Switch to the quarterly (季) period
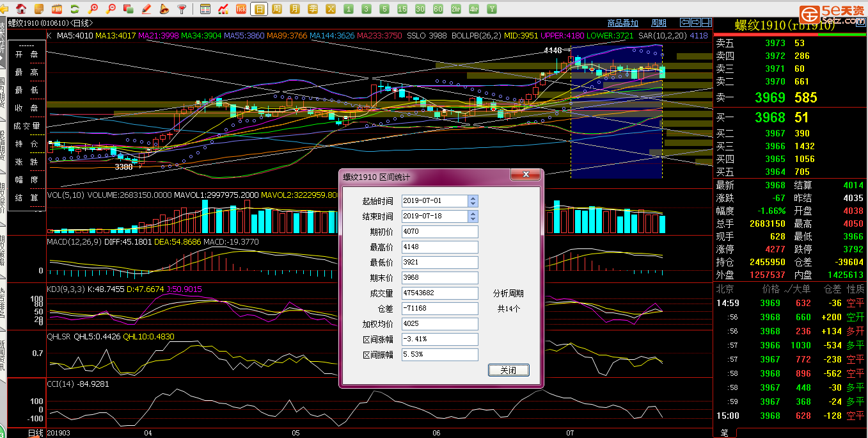This screenshot has height=438, width=868. pos(313,9)
